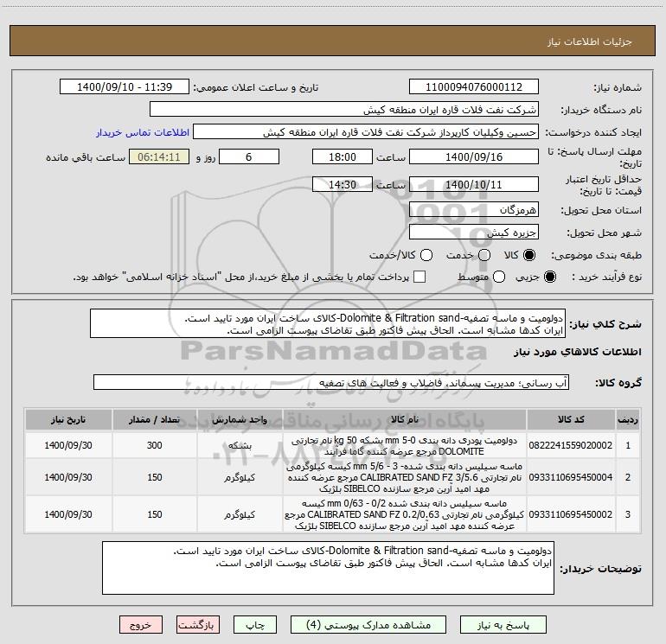Click the ردیف column header
The image size is (666, 644).
point(628,419)
